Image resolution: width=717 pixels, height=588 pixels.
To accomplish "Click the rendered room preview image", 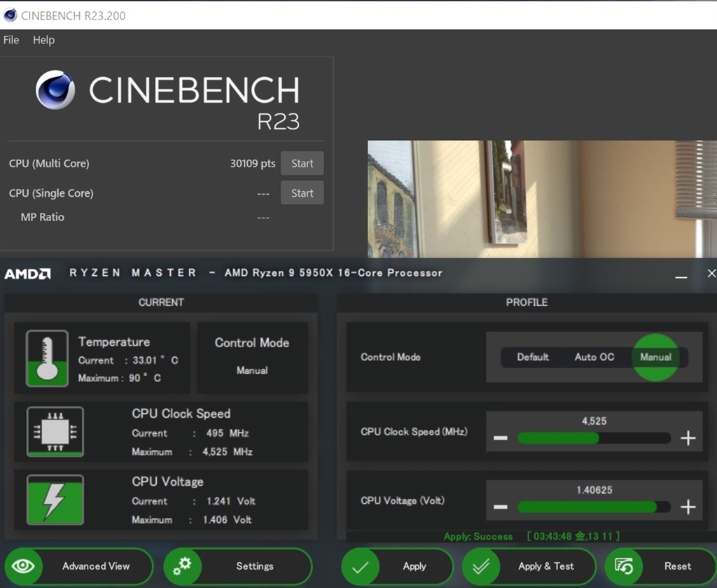I will [542, 199].
